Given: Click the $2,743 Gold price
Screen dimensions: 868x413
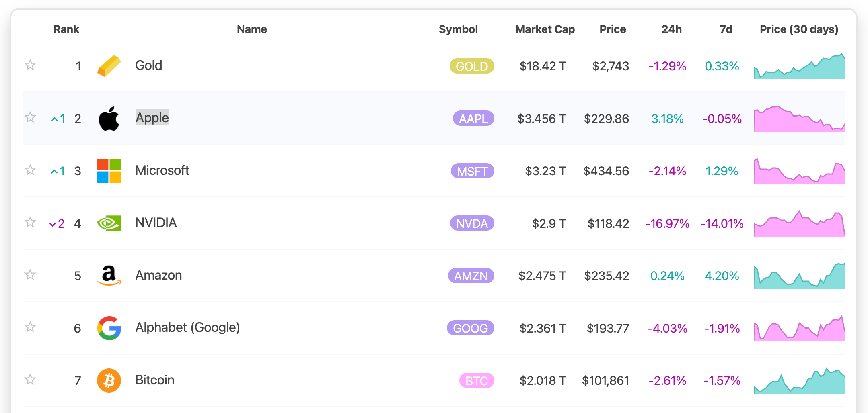Looking at the screenshot, I should coord(611,66).
